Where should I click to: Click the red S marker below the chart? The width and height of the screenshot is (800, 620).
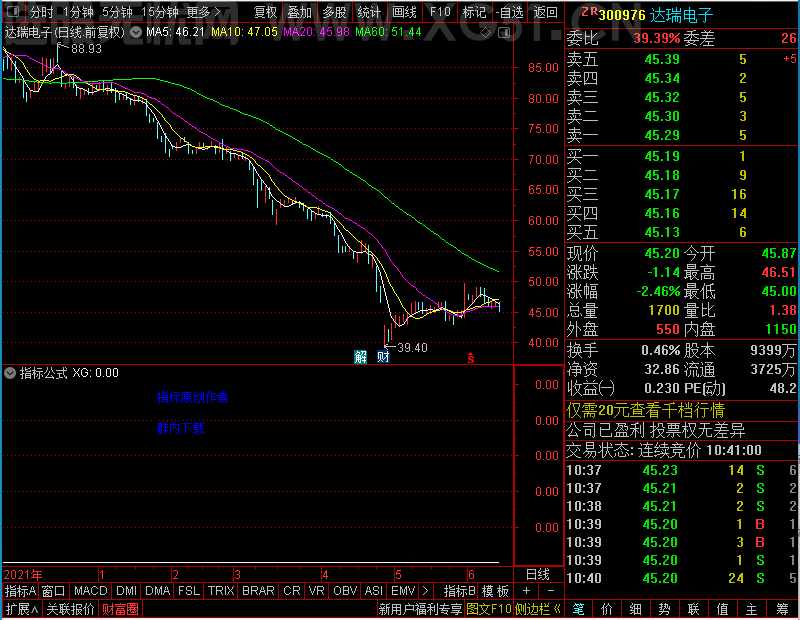pos(470,358)
